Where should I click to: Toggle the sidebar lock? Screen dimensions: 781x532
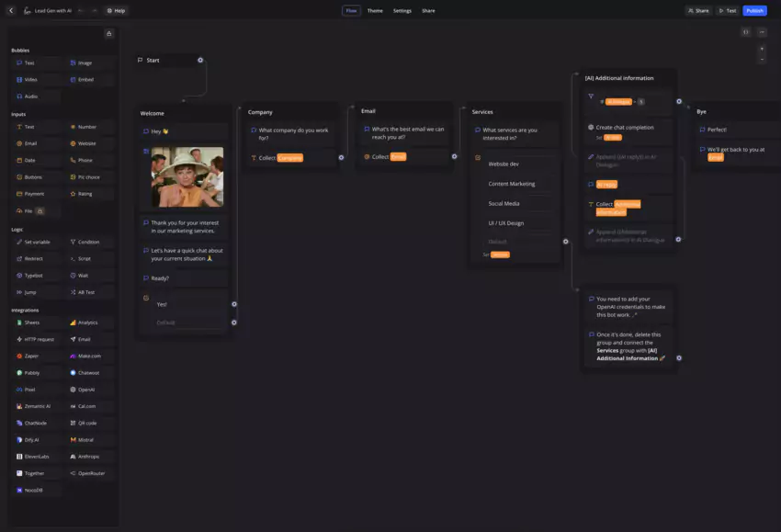point(108,32)
